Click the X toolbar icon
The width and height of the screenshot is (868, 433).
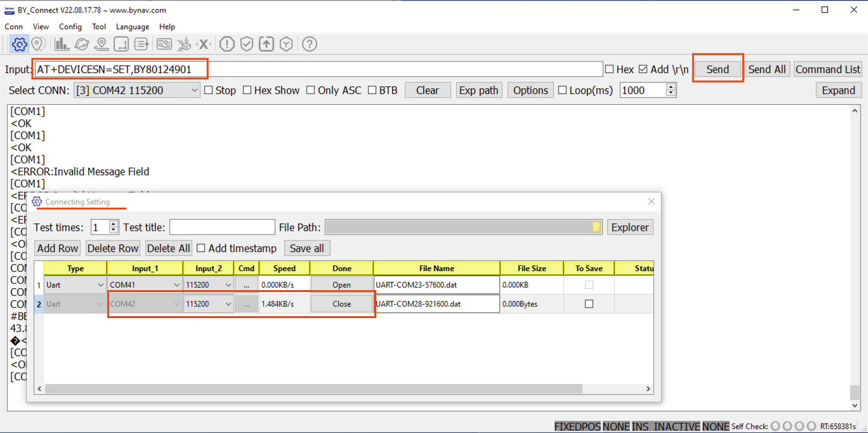point(204,44)
